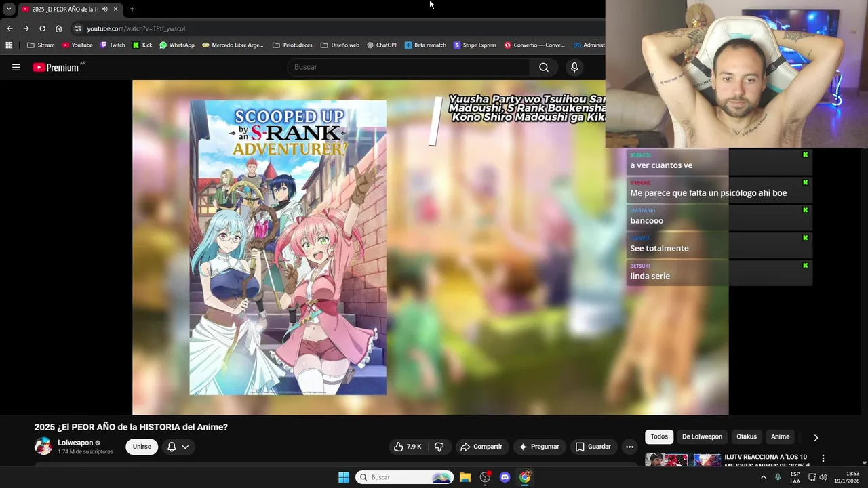Open more actions three-dot menu
Image resolution: width=868 pixels, height=488 pixels.
coord(629,447)
